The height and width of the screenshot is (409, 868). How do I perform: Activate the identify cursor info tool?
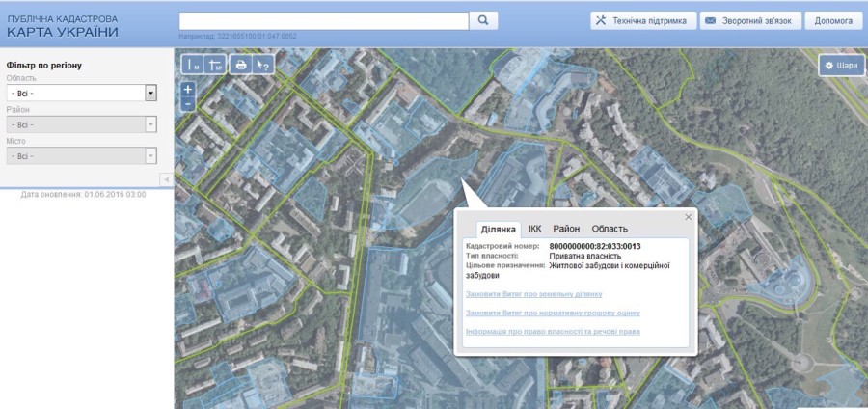coord(260,65)
